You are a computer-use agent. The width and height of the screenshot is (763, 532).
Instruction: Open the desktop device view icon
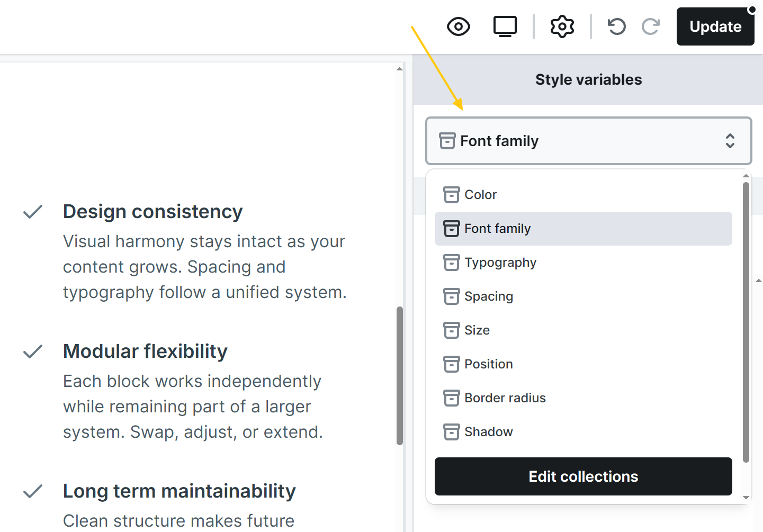505,26
